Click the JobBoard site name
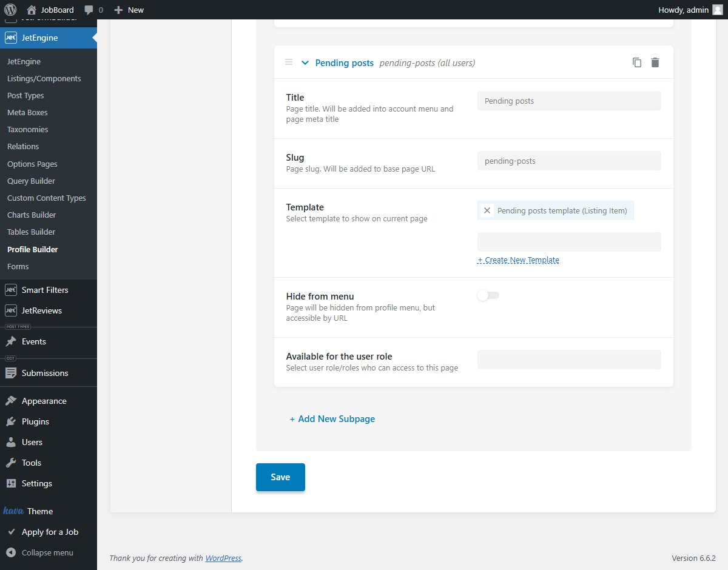728x570 pixels. (58, 10)
